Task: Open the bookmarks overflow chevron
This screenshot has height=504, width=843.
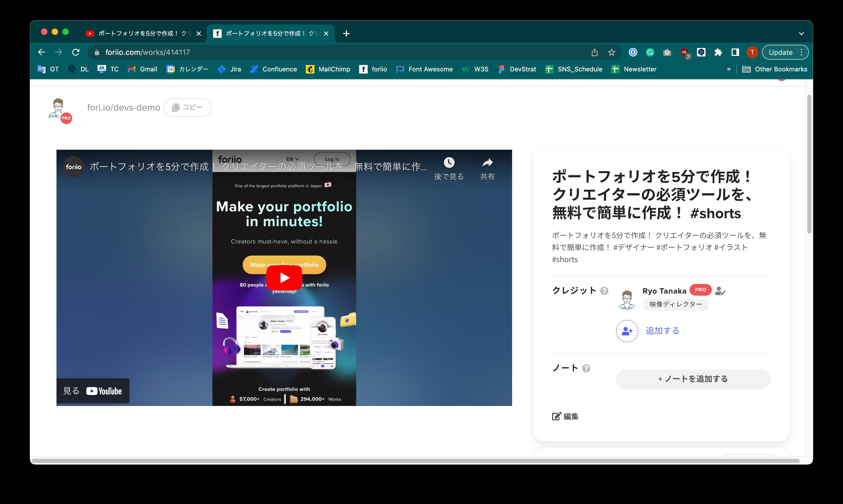Action: click(x=728, y=69)
